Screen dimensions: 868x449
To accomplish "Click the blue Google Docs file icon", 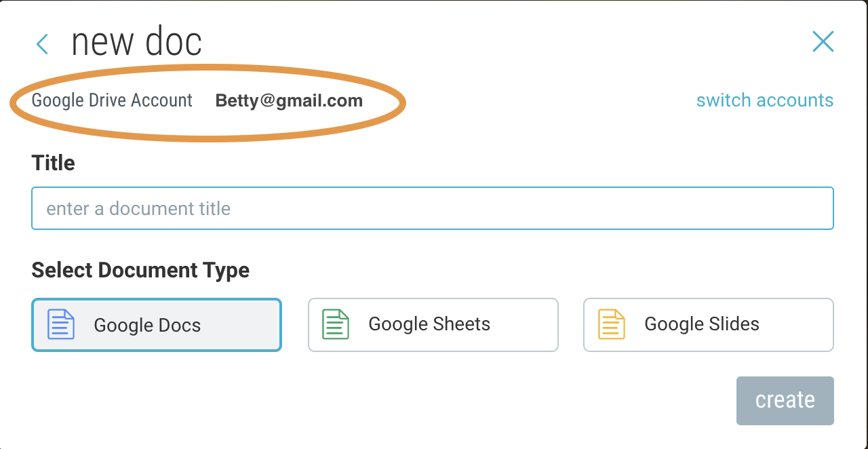I will tap(60, 324).
